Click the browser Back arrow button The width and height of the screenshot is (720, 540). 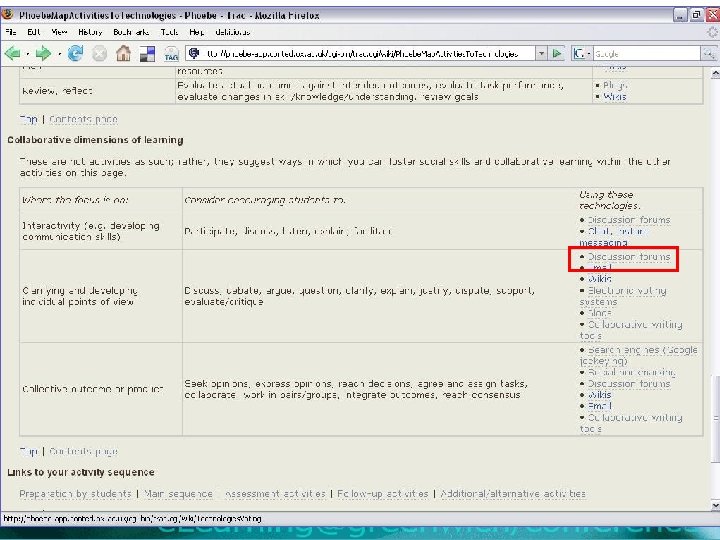(14, 53)
